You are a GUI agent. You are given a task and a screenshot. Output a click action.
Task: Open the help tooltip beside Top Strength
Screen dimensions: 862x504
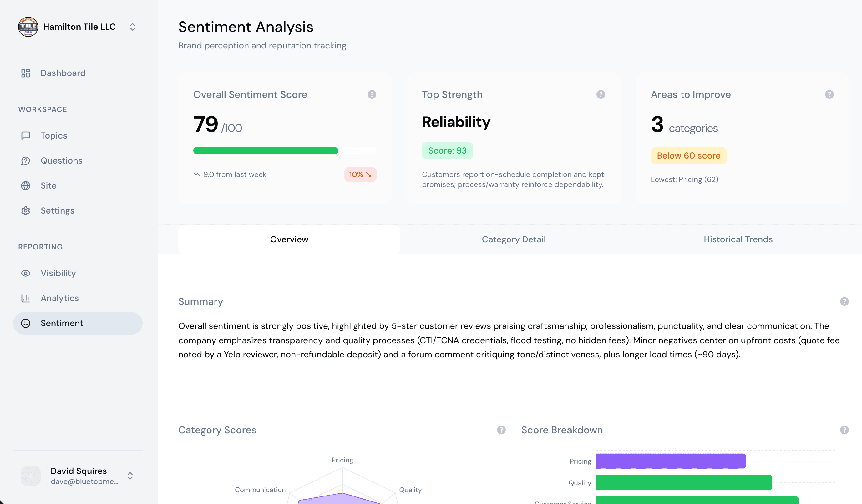(x=601, y=94)
